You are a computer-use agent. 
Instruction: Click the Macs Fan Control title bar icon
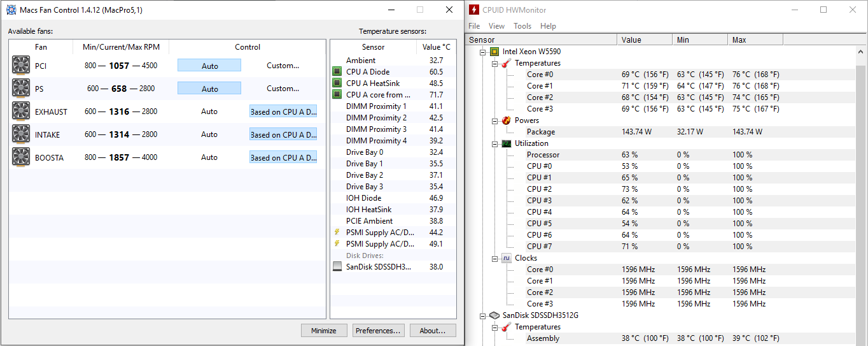pos(11,10)
